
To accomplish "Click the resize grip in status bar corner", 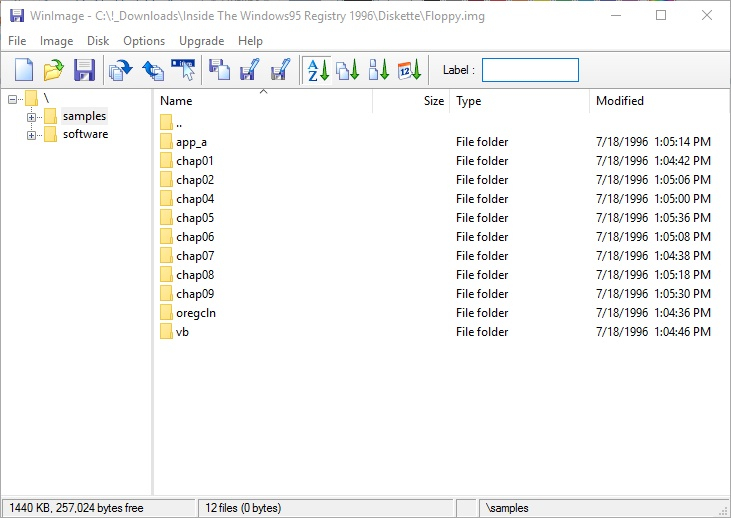I will [x=724, y=510].
